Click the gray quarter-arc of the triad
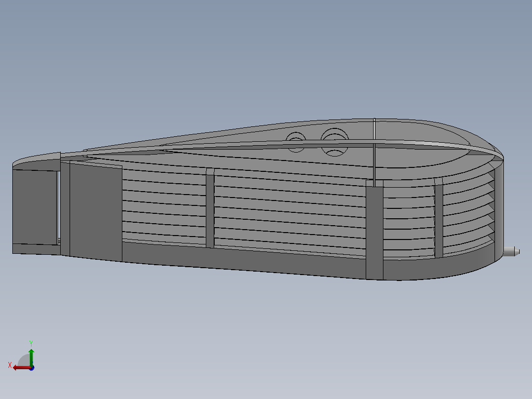 pyautogui.click(x=24, y=358)
